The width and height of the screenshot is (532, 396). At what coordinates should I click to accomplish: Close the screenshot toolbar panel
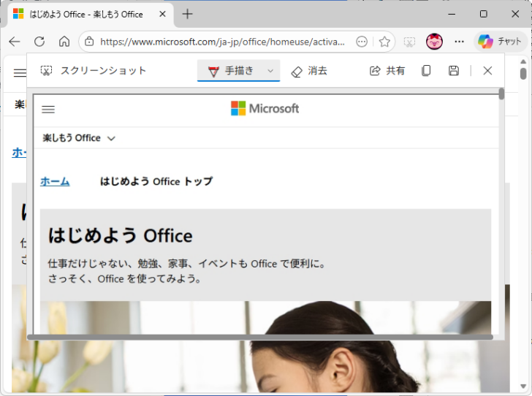[487, 71]
